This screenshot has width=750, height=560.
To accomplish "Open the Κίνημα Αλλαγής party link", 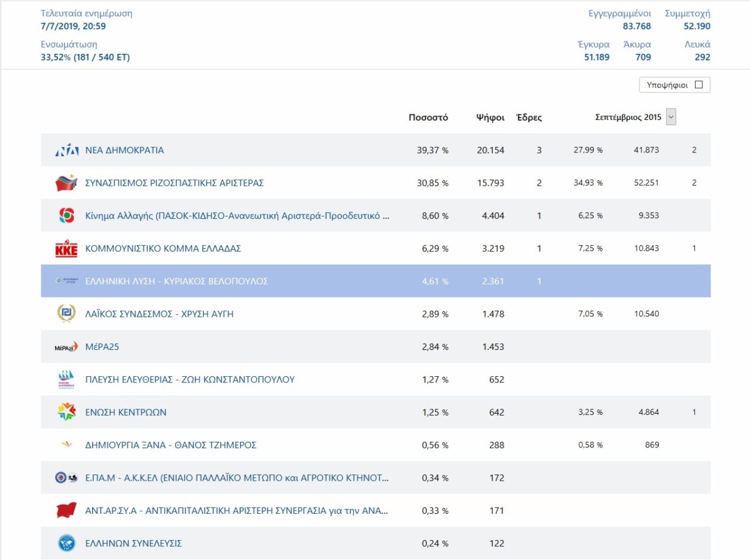I will [237, 216].
